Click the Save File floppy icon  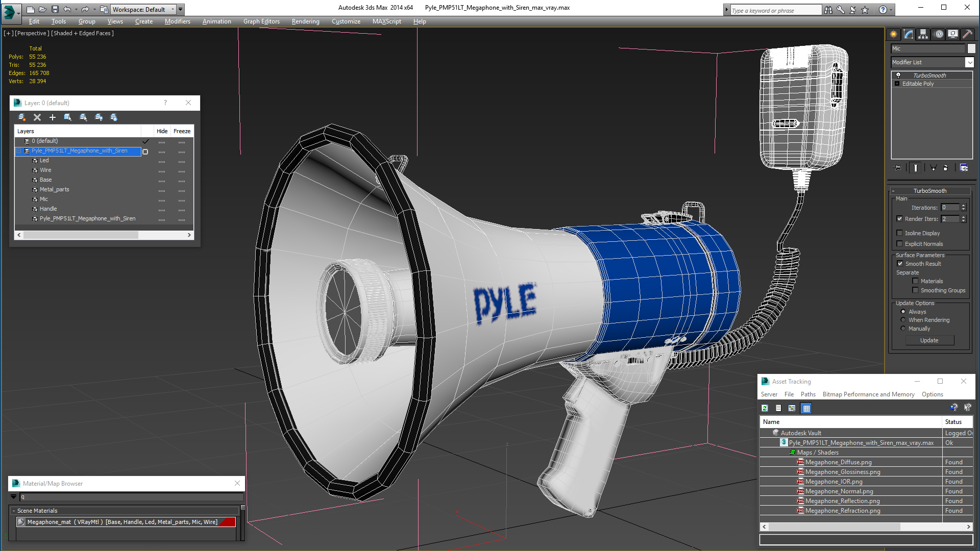coord(55,9)
